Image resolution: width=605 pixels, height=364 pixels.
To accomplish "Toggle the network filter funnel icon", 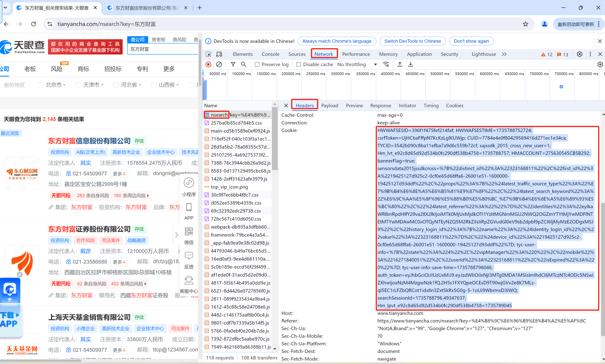I will pos(233,65).
